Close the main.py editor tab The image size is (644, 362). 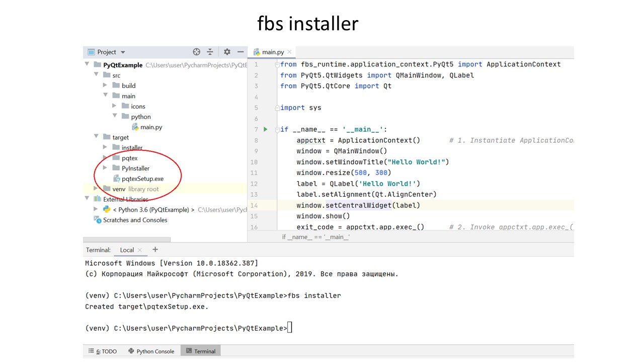point(290,52)
